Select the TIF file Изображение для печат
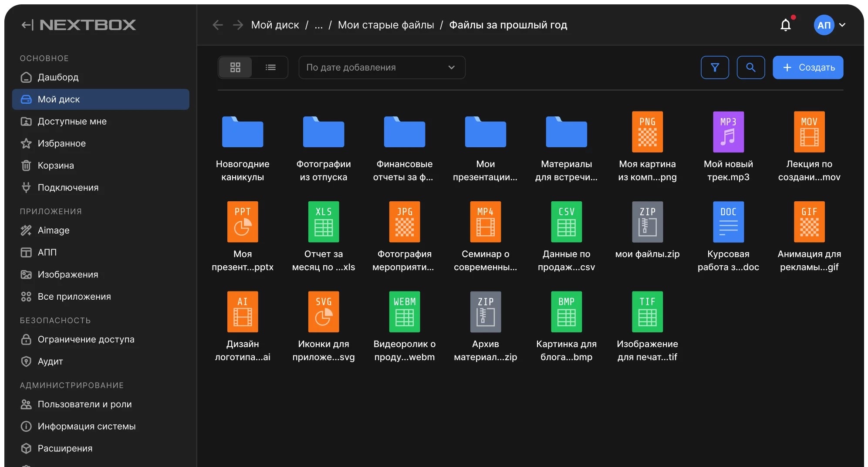Image resolution: width=868 pixels, height=467 pixels. (x=647, y=328)
